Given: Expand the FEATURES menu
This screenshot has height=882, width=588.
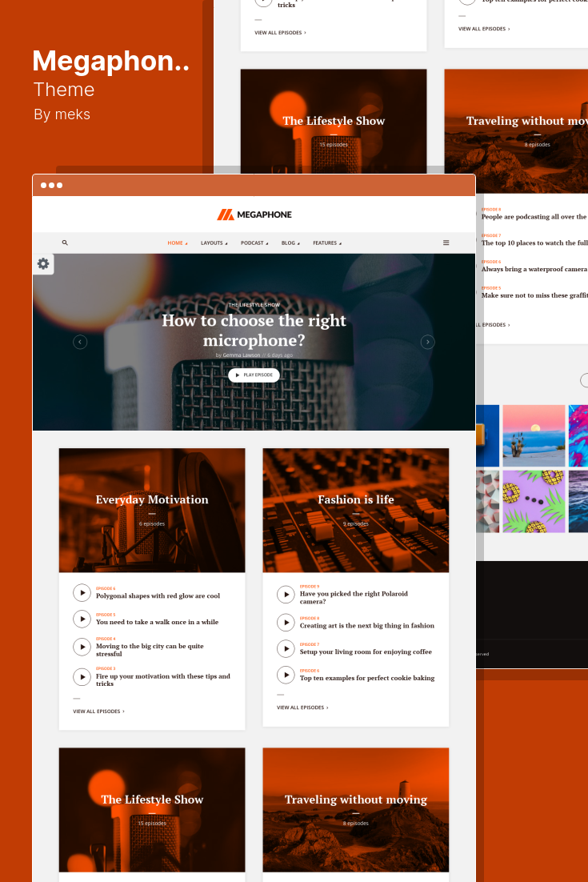Looking at the screenshot, I should [x=327, y=243].
